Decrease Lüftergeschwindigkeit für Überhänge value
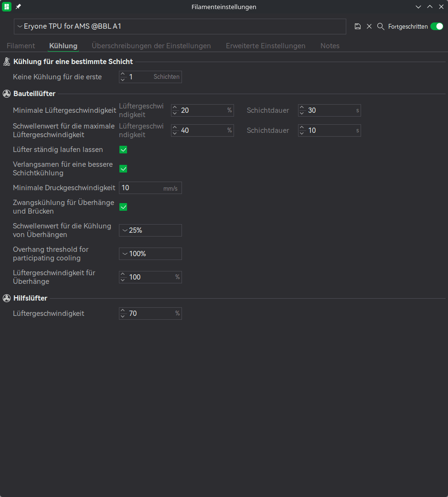The height and width of the screenshot is (497, 448). (x=123, y=280)
